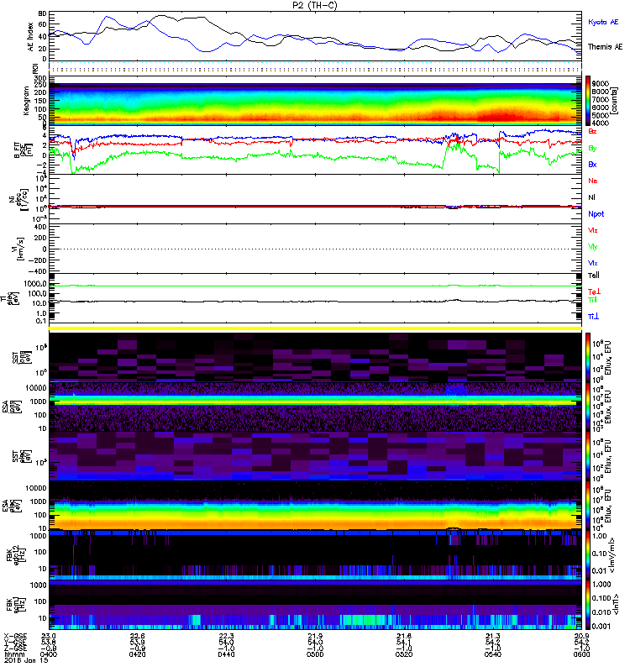This screenshot has height=672, width=630.
Task: Select the blue Ti⊥ legend label
Action: tap(593, 317)
